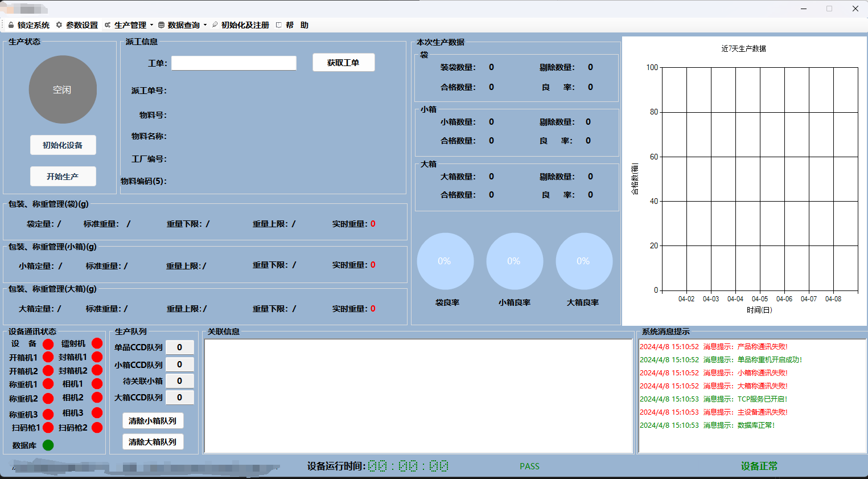This screenshot has height=479, width=868.
Task: Click the 获取工单 button
Action: click(344, 63)
